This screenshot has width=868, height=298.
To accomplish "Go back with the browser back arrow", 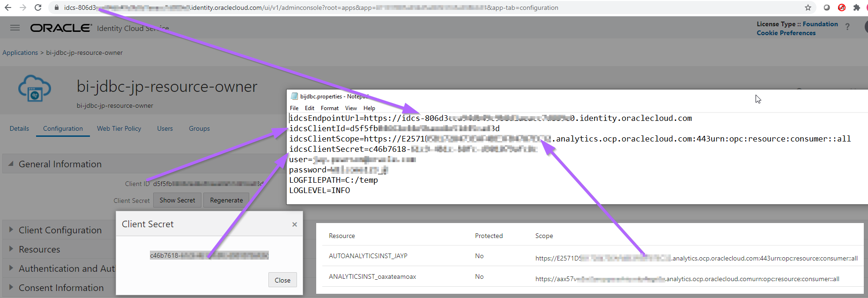I will point(8,7).
